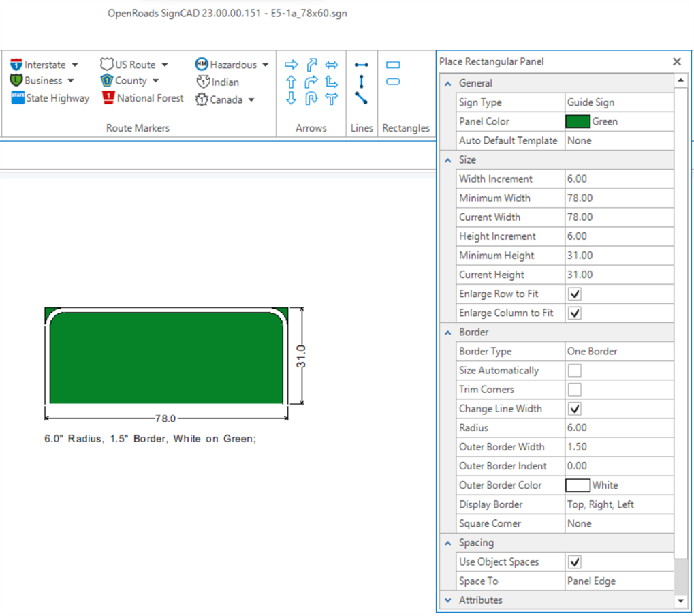Collapse the General section
Image resolution: width=694 pixels, height=616 pixels.
(x=448, y=83)
